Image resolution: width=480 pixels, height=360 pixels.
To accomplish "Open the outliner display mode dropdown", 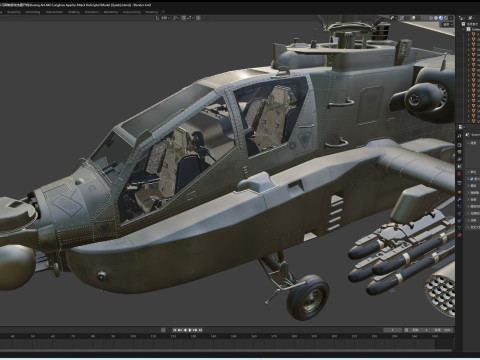I will [x=470, y=18].
